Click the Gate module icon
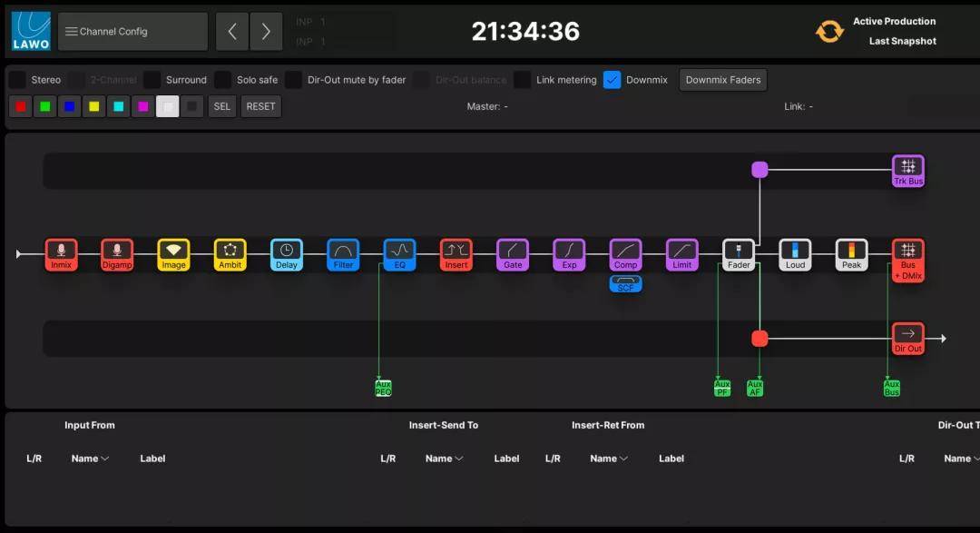The width and height of the screenshot is (980, 533). click(x=513, y=254)
